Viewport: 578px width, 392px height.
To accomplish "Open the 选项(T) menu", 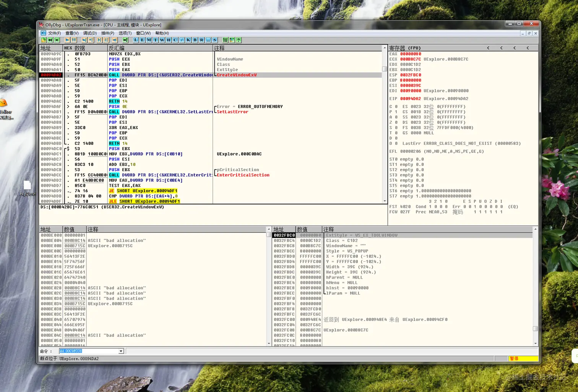I will (x=125, y=33).
